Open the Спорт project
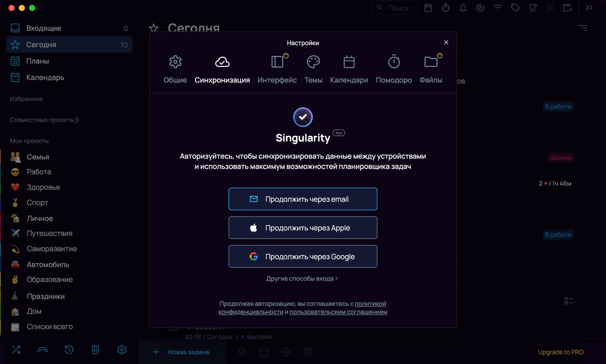 [x=69, y=203]
